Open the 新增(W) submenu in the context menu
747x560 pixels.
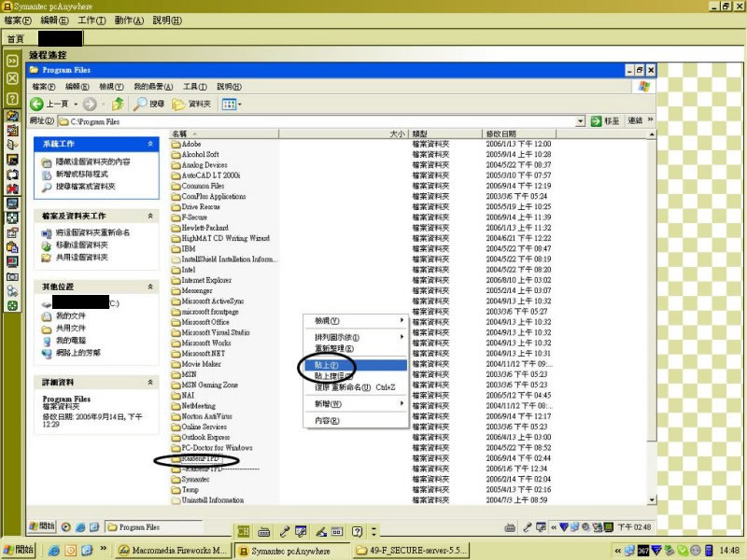tap(356, 404)
